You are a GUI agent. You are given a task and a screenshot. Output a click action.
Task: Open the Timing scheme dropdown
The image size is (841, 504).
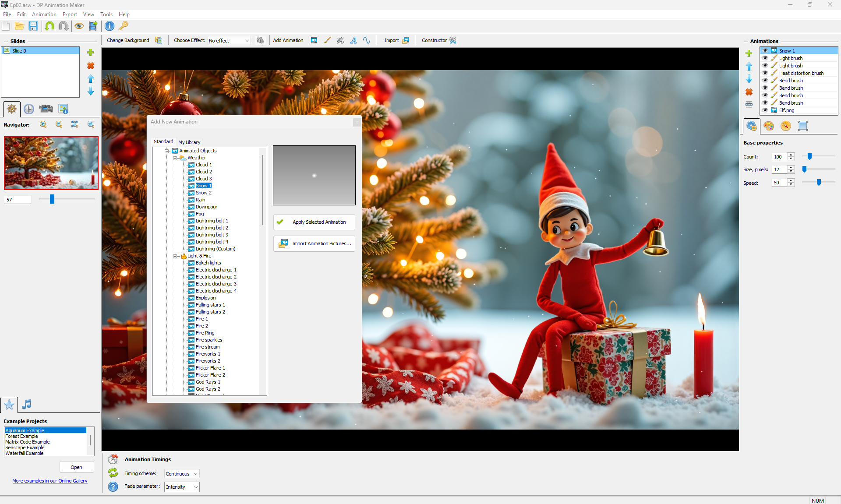(182, 474)
